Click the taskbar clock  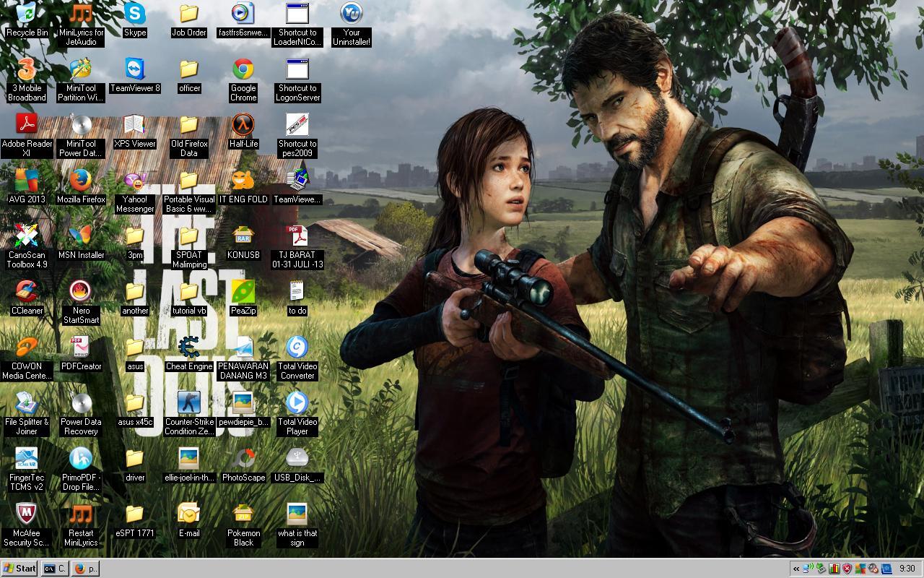click(907, 569)
